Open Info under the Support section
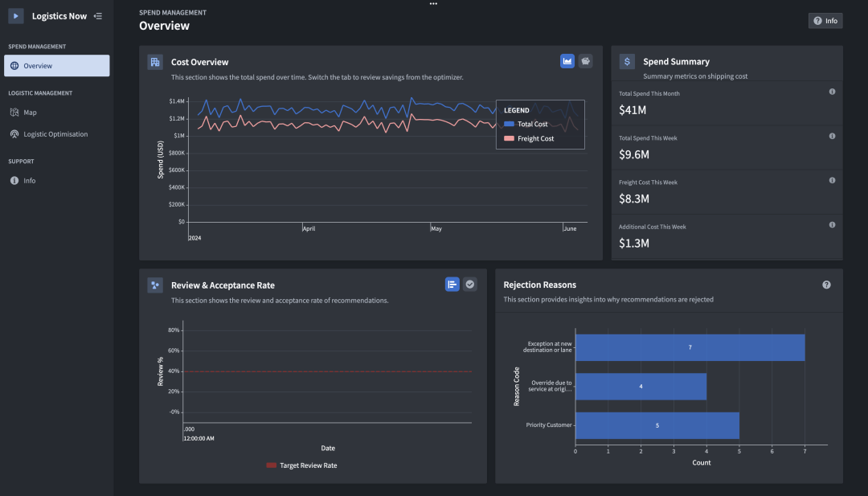 tap(29, 181)
